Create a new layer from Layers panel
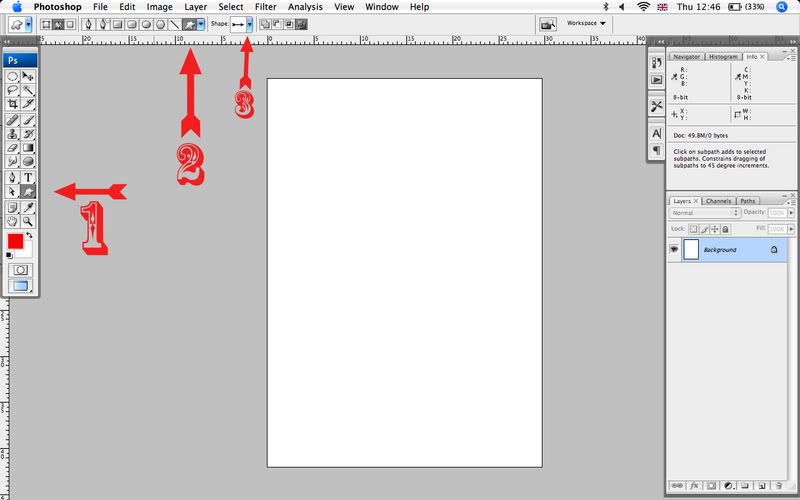The image size is (800, 500). tap(760, 485)
